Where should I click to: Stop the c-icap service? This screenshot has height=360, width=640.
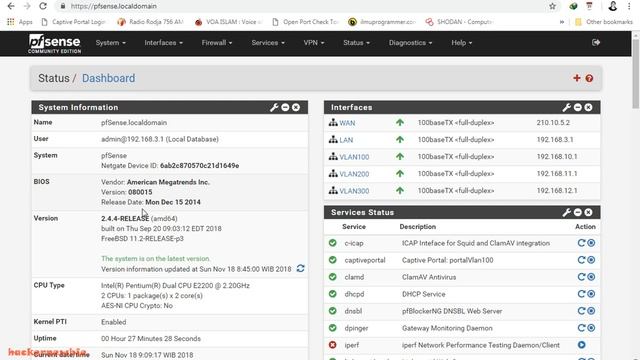tap(591, 243)
